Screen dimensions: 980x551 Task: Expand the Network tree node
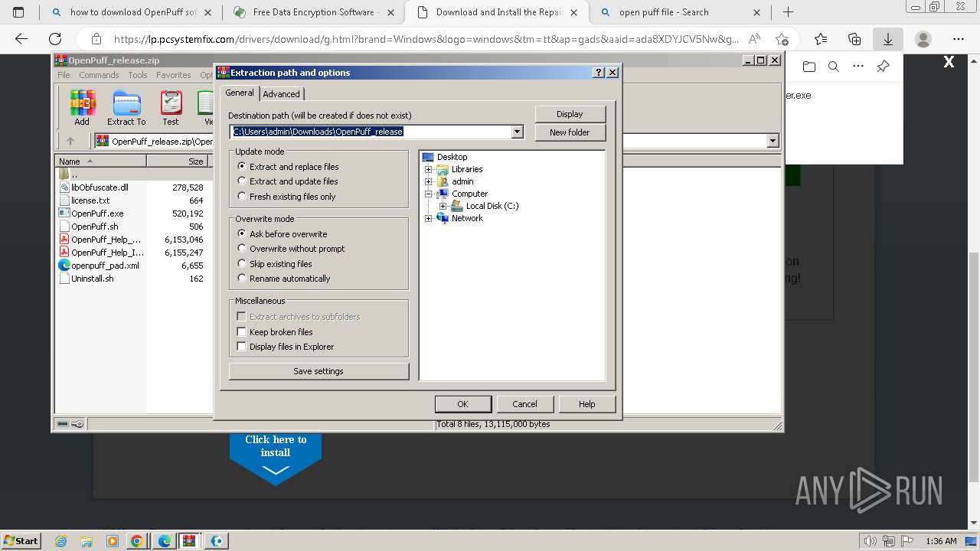point(429,218)
